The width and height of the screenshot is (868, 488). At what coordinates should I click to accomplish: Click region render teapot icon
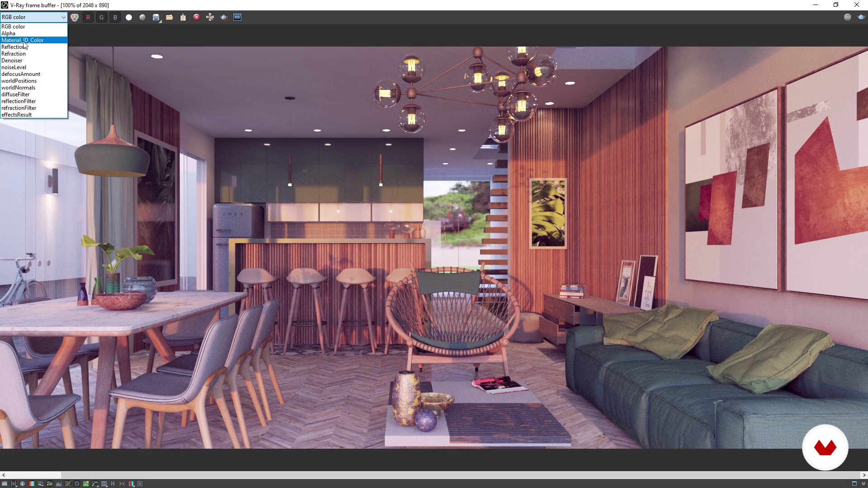pyautogui.click(x=224, y=17)
